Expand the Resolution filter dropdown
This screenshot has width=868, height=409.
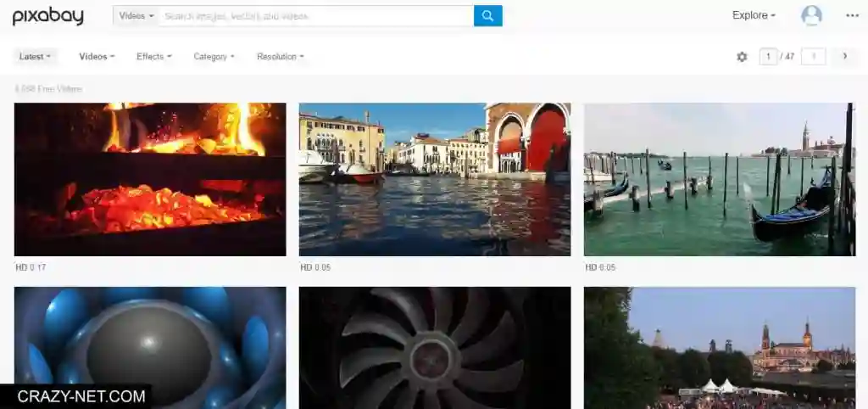tap(280, 57)
